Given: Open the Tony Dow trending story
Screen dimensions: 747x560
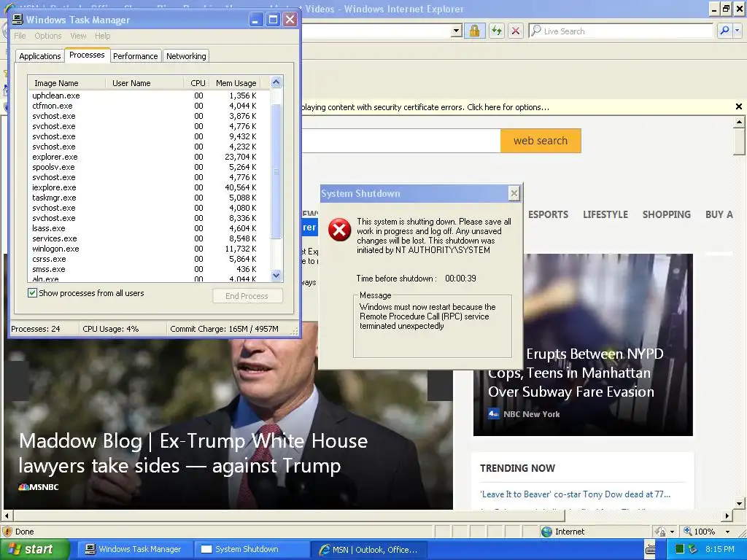Looking at the screenshot, I should click(x=575, y=494).
